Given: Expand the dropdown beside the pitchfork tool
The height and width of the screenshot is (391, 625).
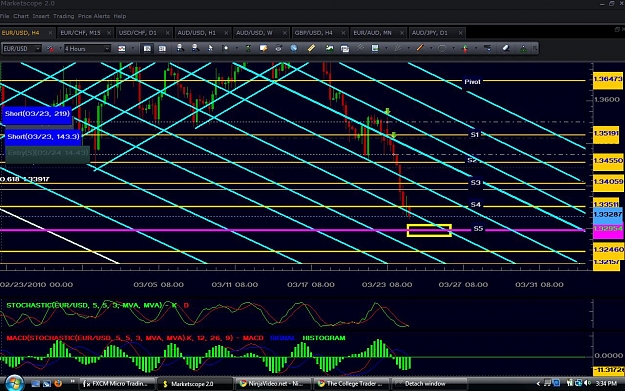Looking at the screenshot, I should [x=409, y=49].
